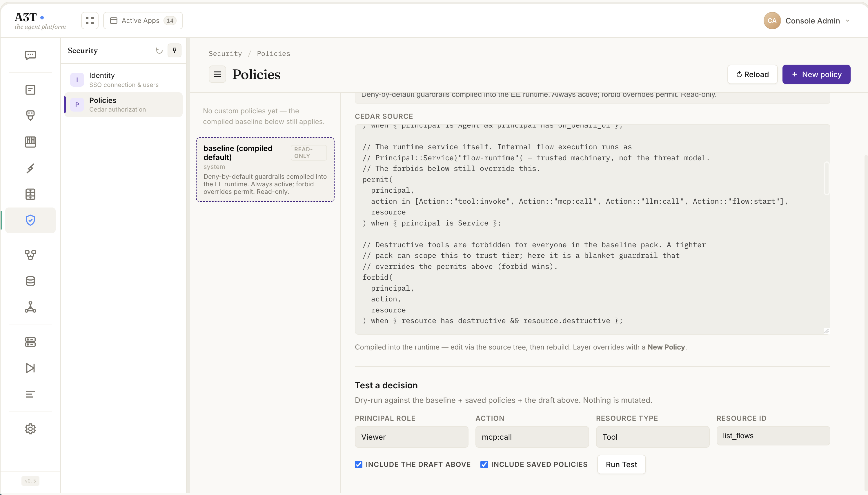This screenshot has width=868, height=495.
Task: Toggle the Policies list hamburger button
Action: pyautogui.click(x=217, y=74)
